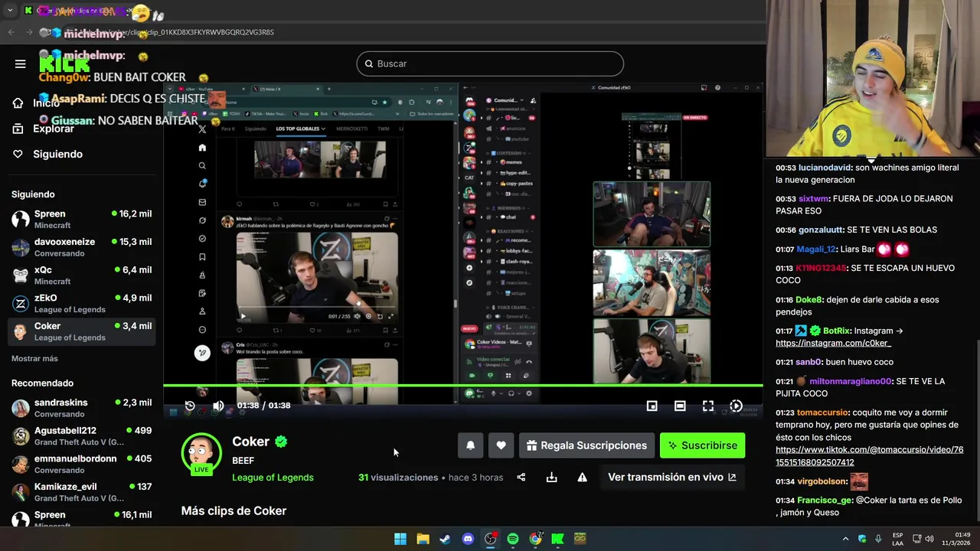
Task: Open File Explorer from taskbar
Action: [423, 539]
